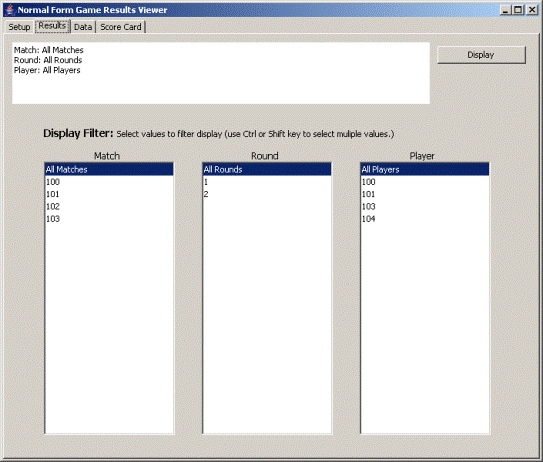The width and height of the screenshot is (543, 462).
Task: Open the Score Card tab
Action: point(121,27)
